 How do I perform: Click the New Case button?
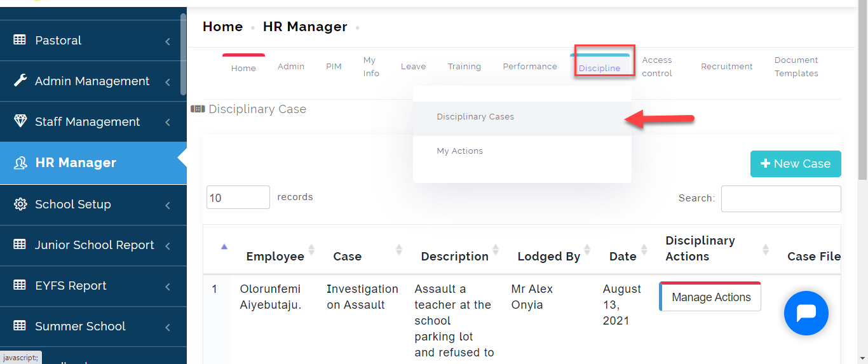[x=796, y=164]
